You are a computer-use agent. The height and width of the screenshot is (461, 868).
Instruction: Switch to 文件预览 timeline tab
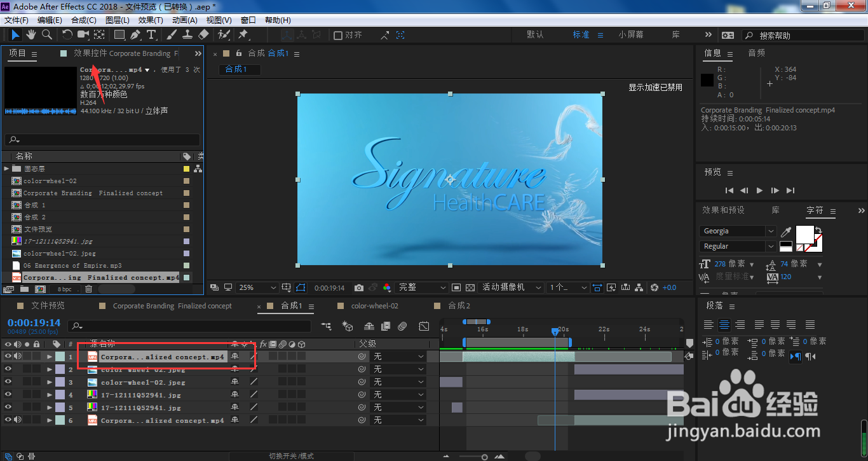[48, 306]
